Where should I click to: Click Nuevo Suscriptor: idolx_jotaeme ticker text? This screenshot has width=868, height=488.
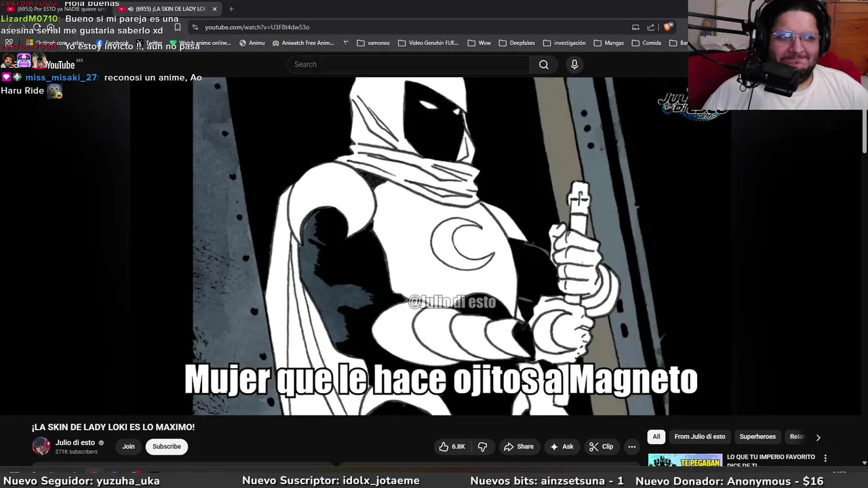click(331, 481)
